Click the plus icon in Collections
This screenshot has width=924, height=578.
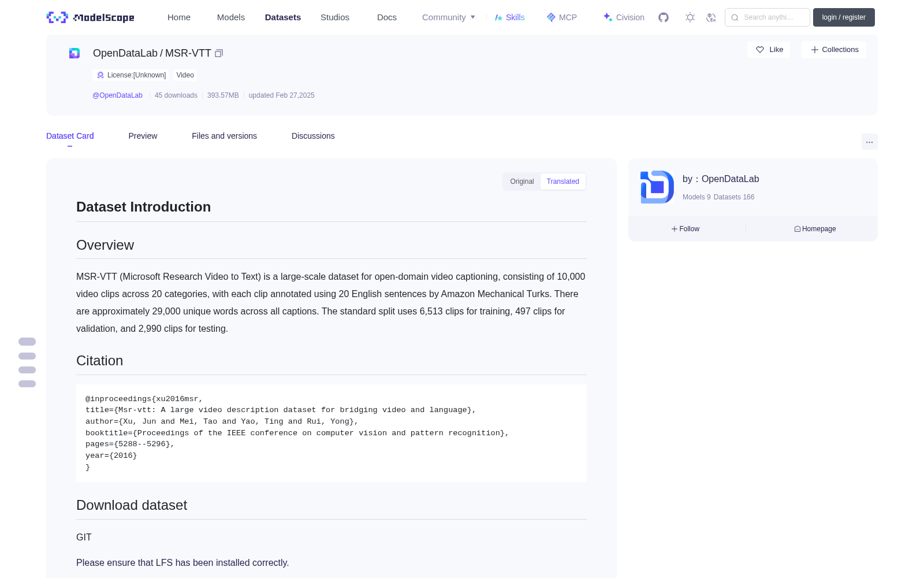pyautogui.click(x=815, y=50)
